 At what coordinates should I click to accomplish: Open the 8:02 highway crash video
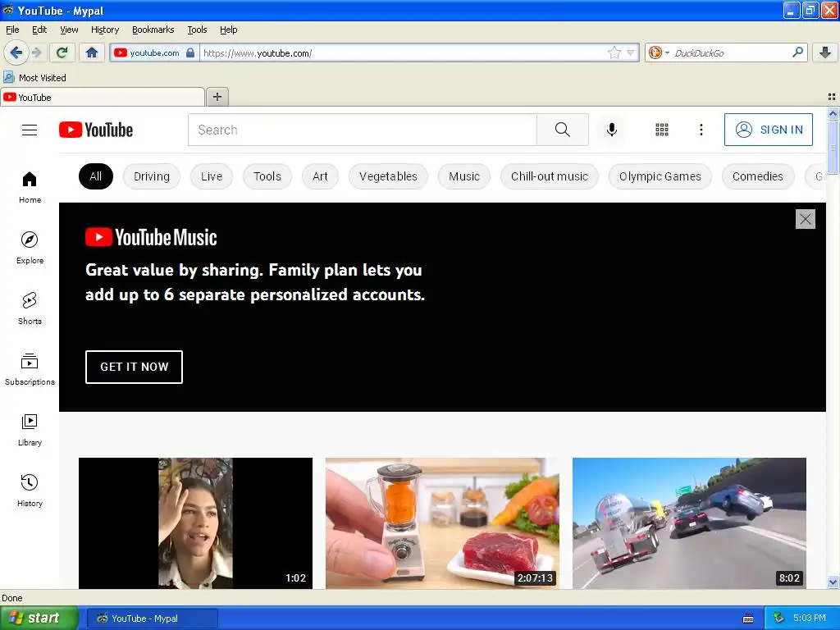[689, 523]
